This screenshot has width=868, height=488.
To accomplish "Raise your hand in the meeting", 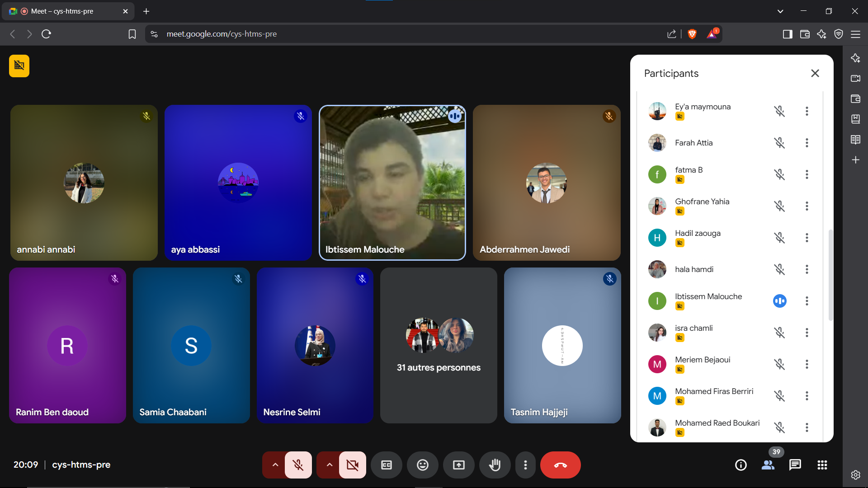I will click(x=495, y=465).
